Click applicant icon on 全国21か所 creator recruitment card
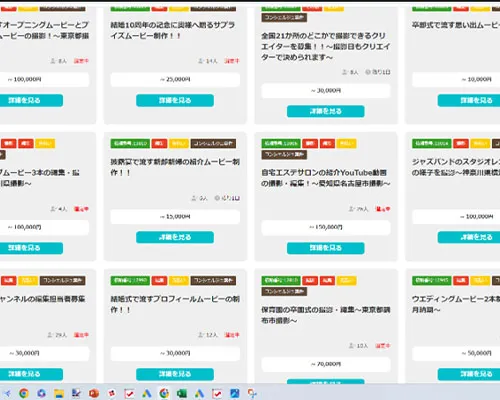The image size is (500, 400). tap(345, 72)
